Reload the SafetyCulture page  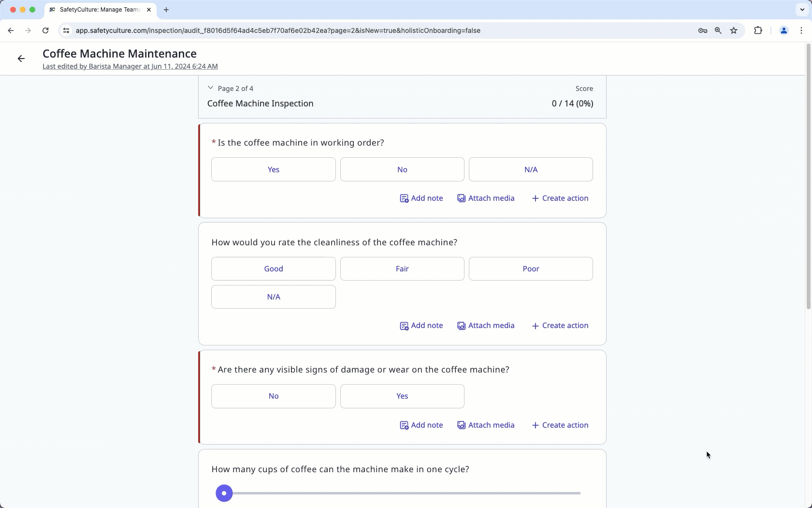coord(45,30)
